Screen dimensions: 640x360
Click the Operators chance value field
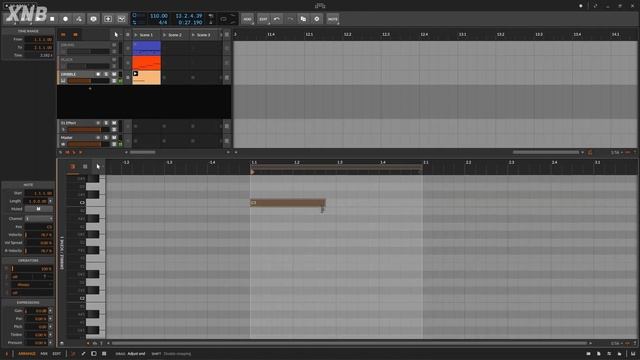point(32,269)
